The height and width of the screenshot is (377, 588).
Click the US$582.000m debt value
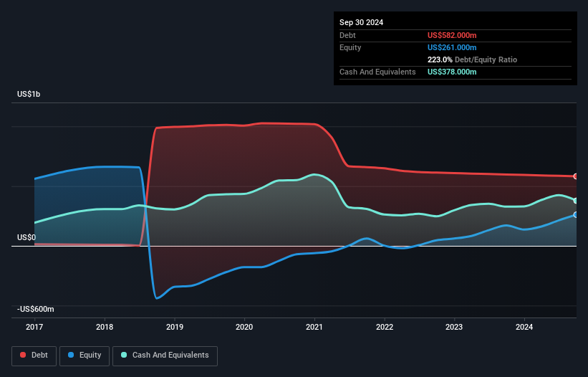tap(452, 35)
